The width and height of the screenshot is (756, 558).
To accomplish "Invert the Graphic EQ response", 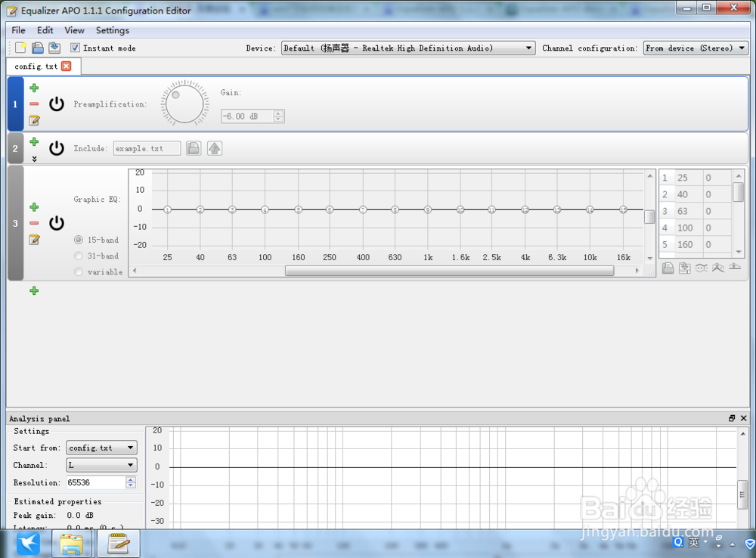I will 702,268.
